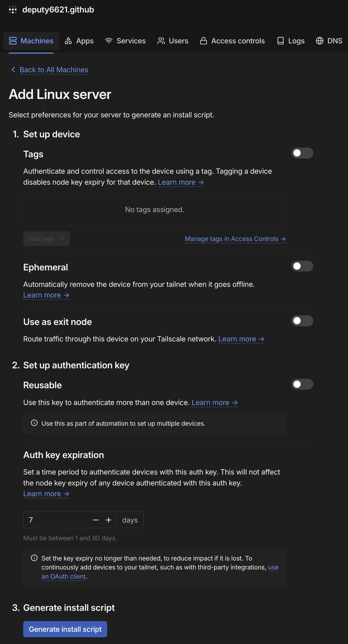Increase expiration days with plus button

(x=108, y=520)
